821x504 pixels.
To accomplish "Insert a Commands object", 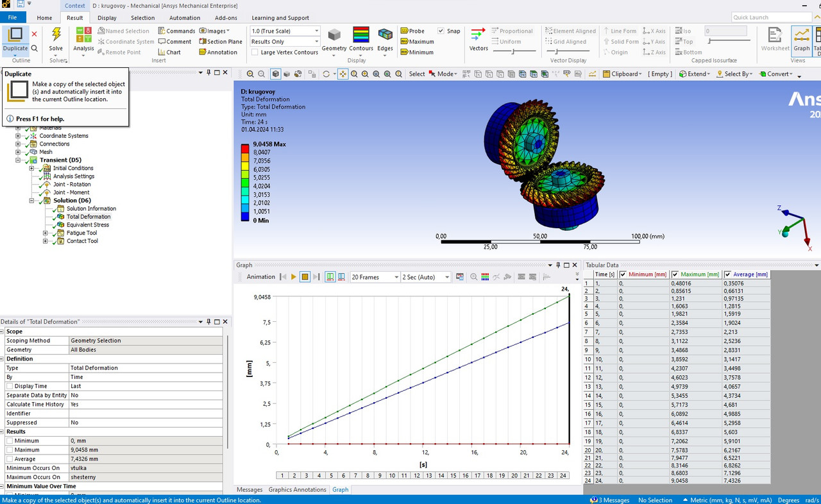I will 176,31.
